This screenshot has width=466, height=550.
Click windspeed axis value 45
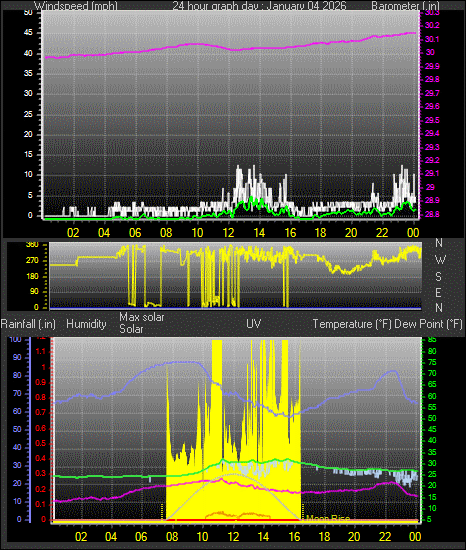[x=28, y=33]
